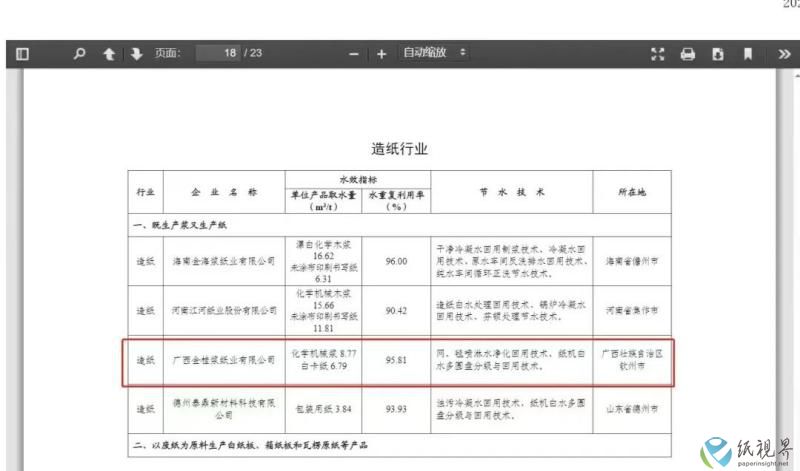
Task: Toggle the PDF sidebar panel
Action: point(22,54)
